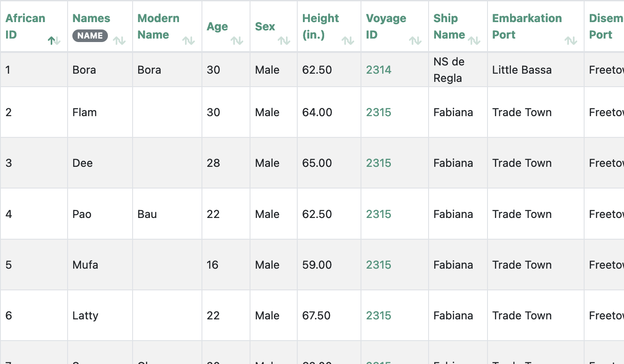Click the Dee name cell

coord(83,163)
